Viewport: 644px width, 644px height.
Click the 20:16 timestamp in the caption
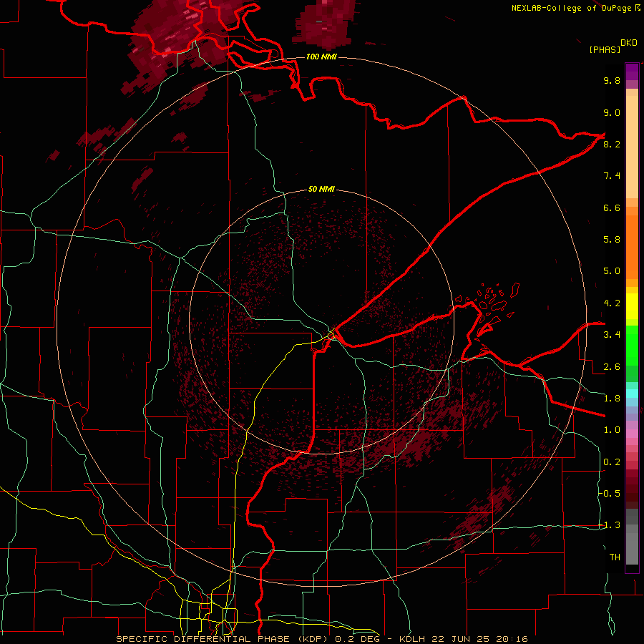[x=512, y=639]
